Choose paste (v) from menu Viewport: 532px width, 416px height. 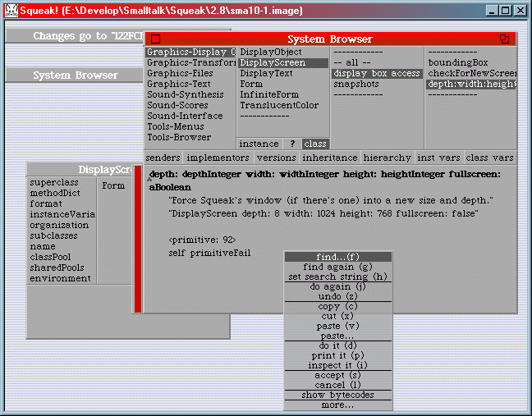[x=338, y=326]
